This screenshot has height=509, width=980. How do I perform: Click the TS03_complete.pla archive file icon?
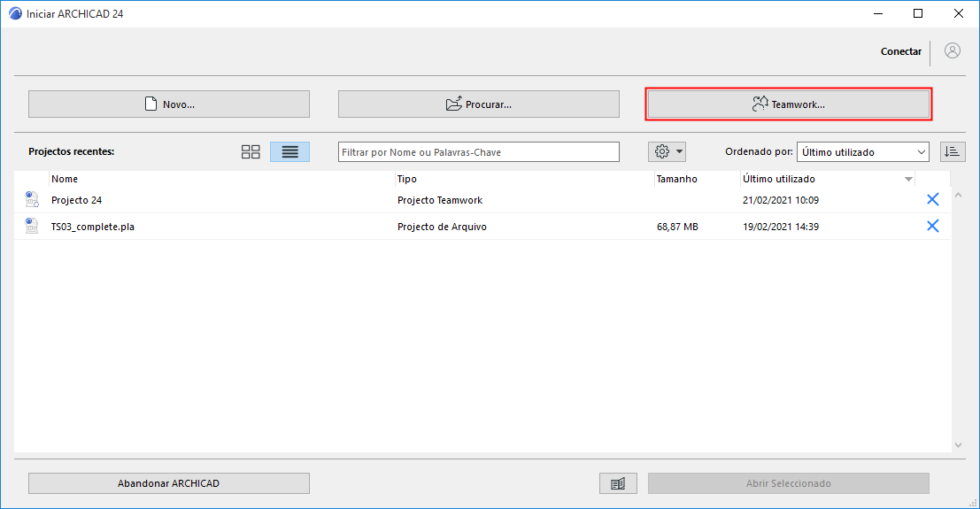[31, 226]
